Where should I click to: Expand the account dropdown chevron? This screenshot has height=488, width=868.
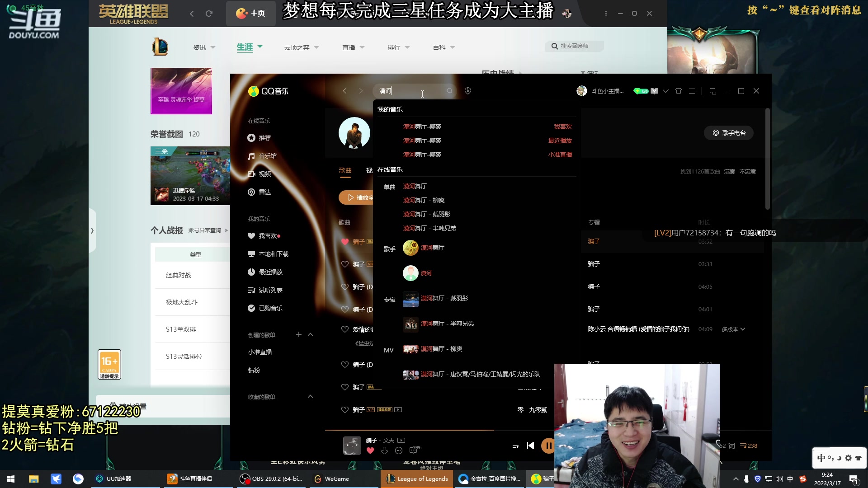pyautogui.click(x=665, y=91)
